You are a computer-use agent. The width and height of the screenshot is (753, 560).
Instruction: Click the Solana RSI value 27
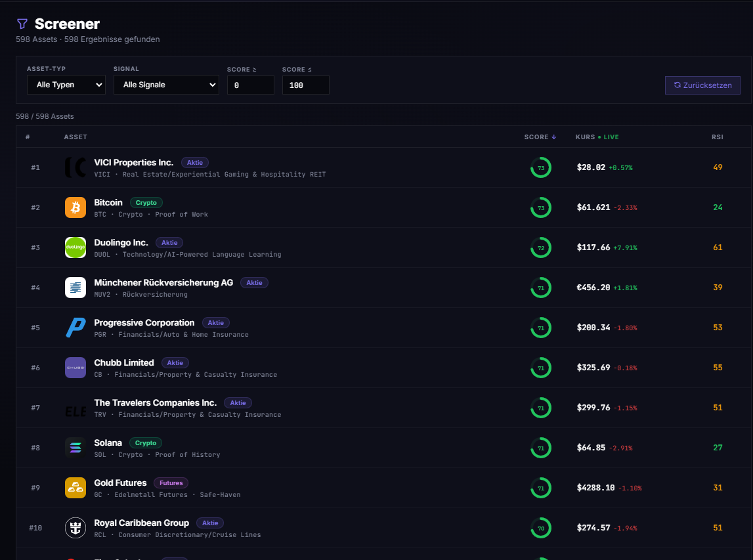click(718, 448)
